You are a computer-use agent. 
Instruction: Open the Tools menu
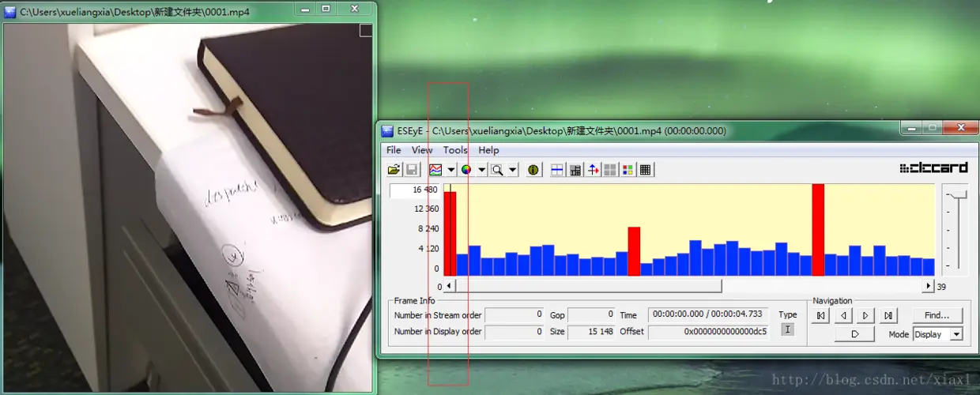click(455, 150)
